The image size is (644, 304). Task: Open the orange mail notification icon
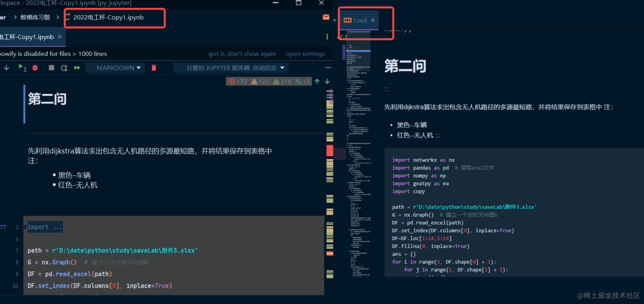pos(326,17)
